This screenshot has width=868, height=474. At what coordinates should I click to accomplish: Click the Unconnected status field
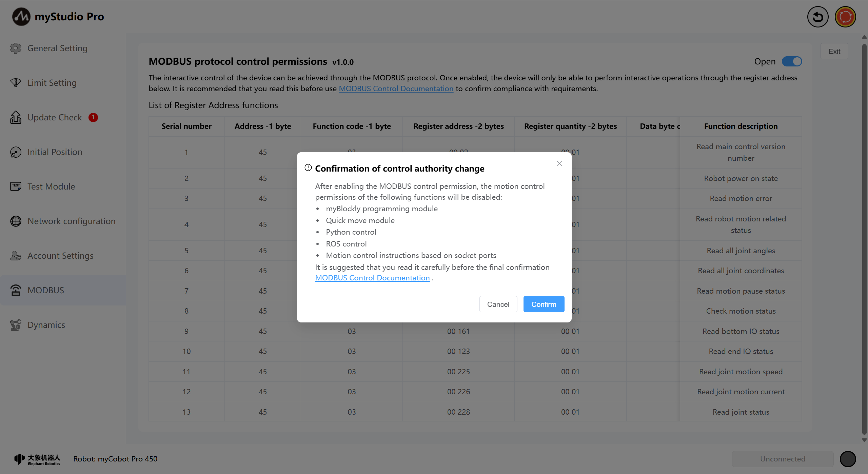coord(782,459)
